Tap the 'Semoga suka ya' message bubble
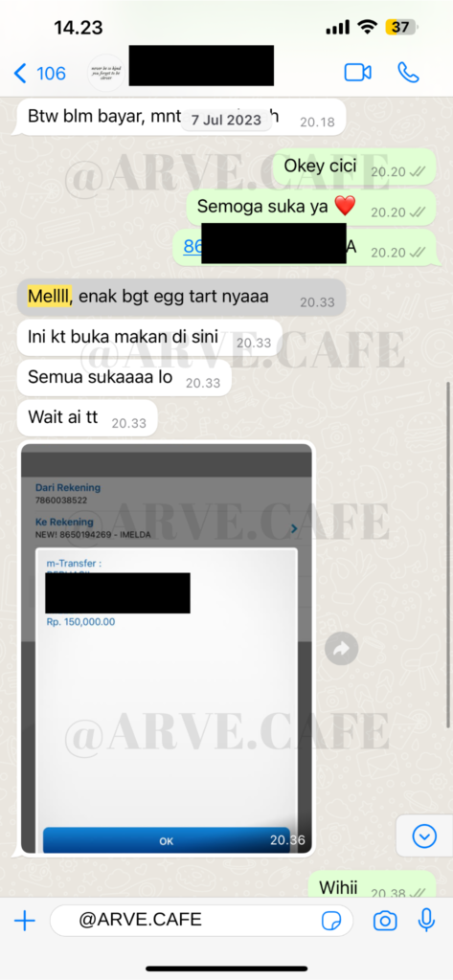 [311, 207]
